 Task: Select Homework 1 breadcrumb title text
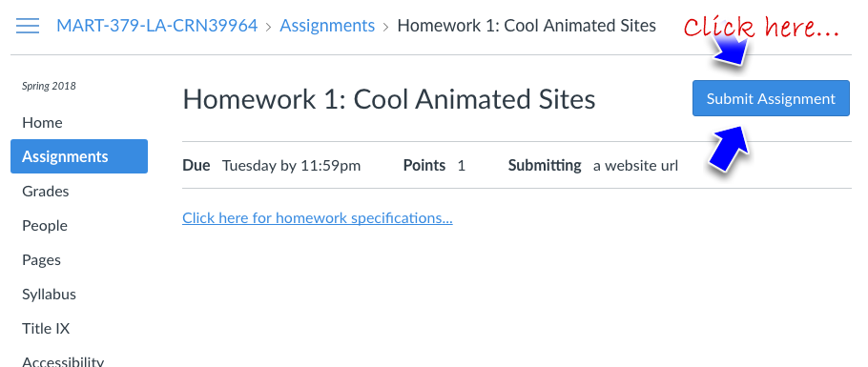click(527, 26)
